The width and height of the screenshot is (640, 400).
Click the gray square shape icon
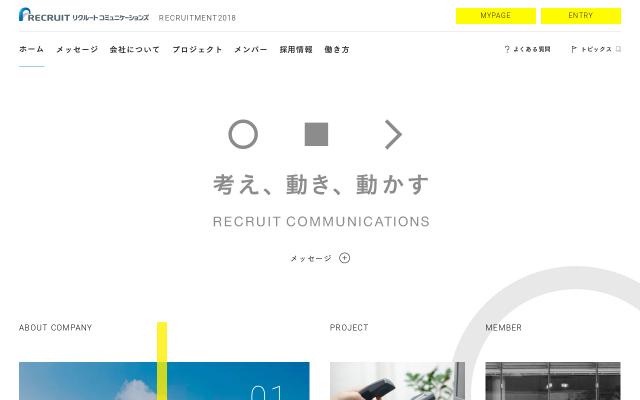316,134
